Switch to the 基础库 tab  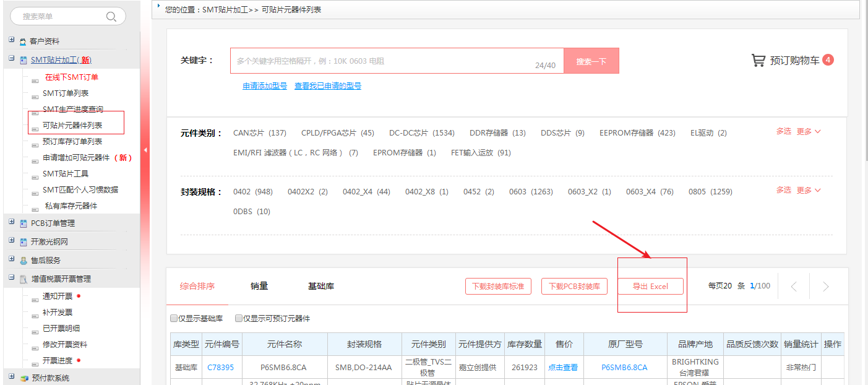click(x=321, y=286)
